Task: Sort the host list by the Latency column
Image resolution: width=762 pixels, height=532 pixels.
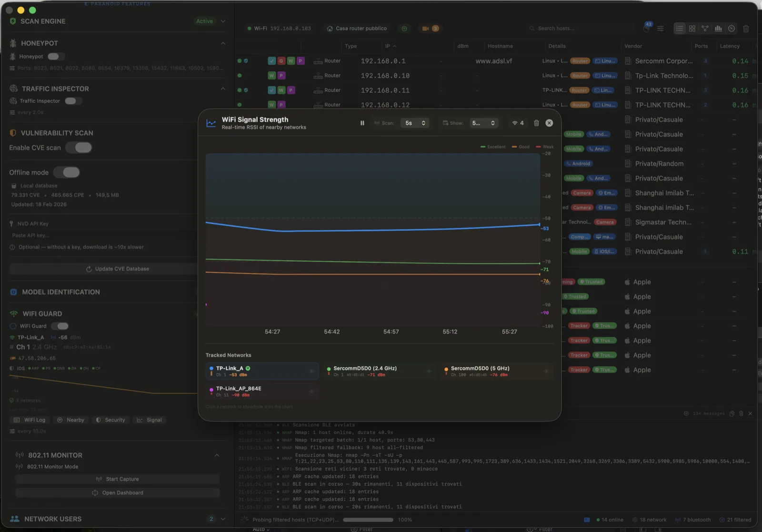Action: [730, 46]
